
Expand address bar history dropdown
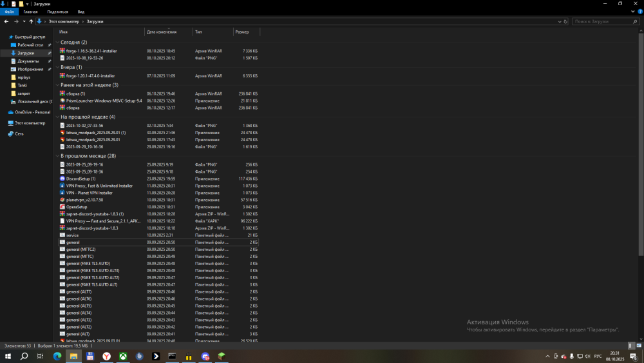point(560,21)
